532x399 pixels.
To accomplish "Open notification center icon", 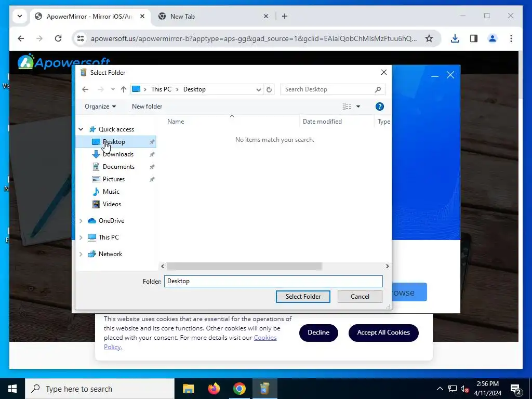I will pyautogui.click(x=516, y=390).
